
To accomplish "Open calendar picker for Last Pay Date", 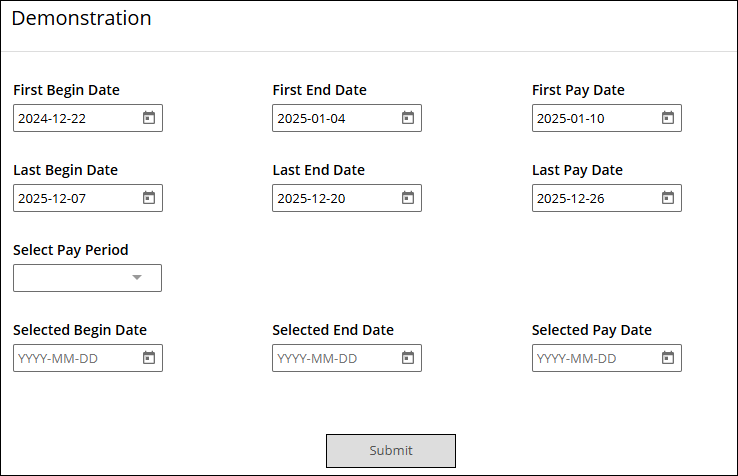I will 667,198.
